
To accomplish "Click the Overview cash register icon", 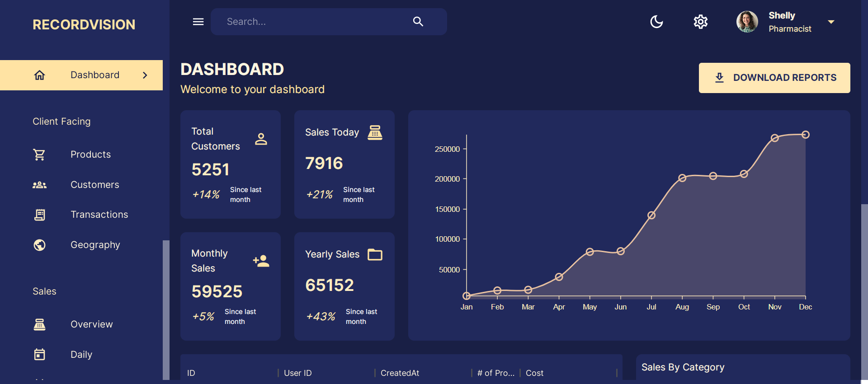I will (40, 324).
